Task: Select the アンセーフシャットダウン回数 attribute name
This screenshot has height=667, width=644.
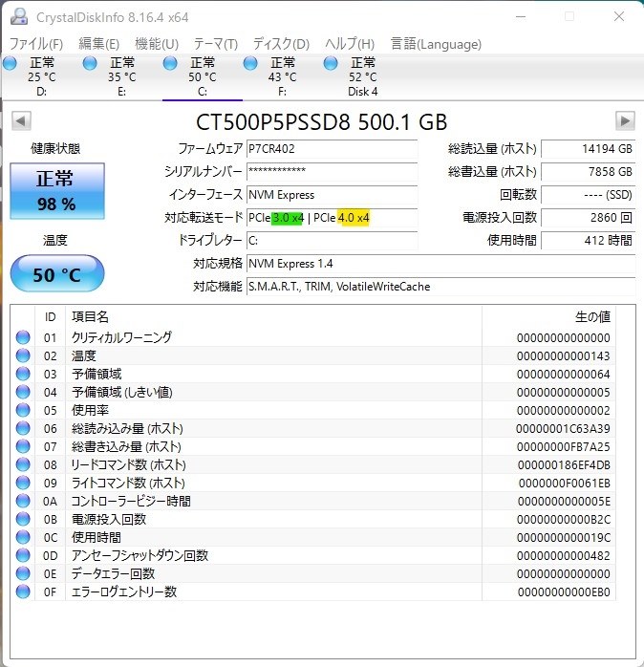Action: [x=140, y=555]
